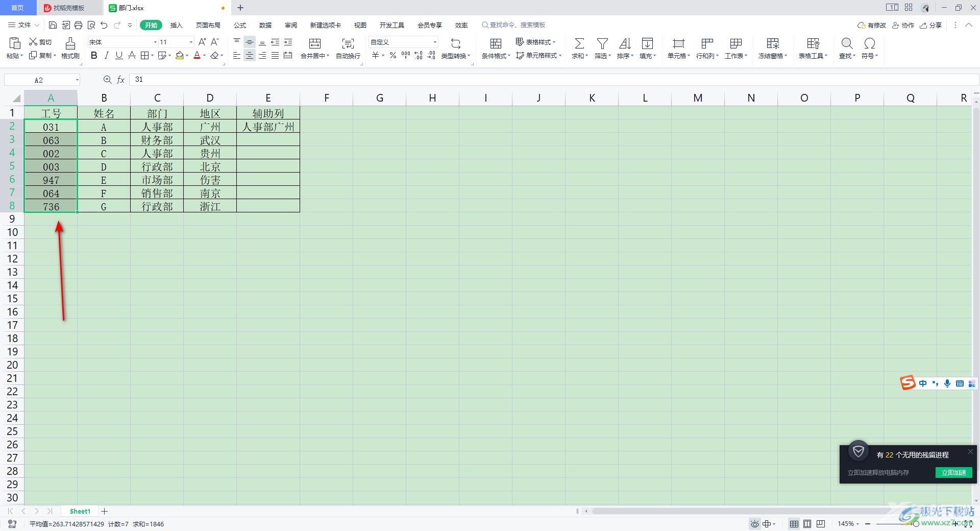Image resolution: width=980 pixels, height=531 pixels.
Task: Toggle Underline formatting
Action: click(x=119, y=55)
